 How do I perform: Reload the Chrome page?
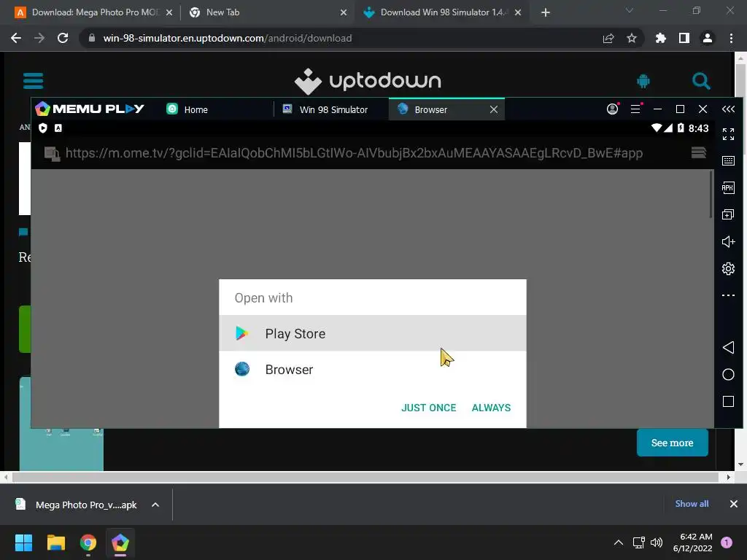click(63, 38)
